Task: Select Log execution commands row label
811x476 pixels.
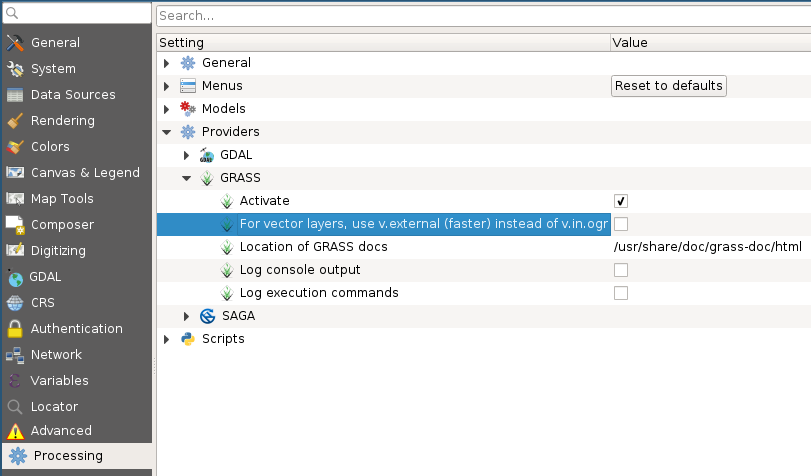Action: pos(319,293)
